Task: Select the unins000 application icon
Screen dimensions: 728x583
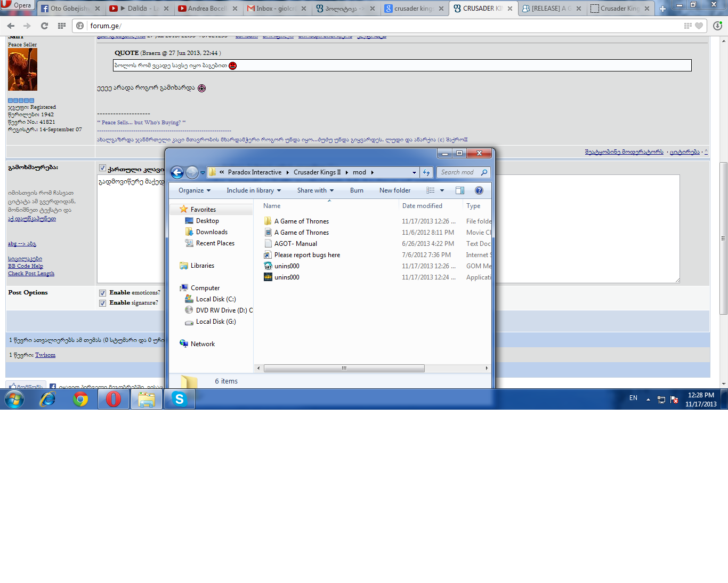Action: tap(268, 277)
